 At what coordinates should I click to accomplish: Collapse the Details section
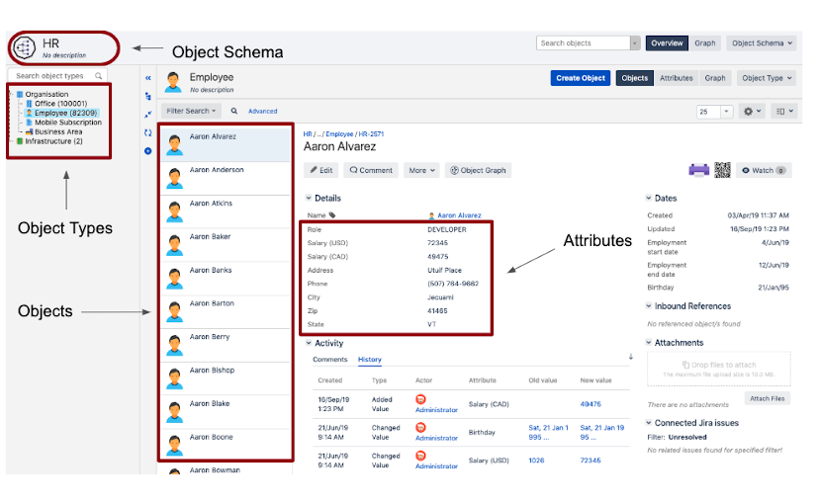point(309,199)
